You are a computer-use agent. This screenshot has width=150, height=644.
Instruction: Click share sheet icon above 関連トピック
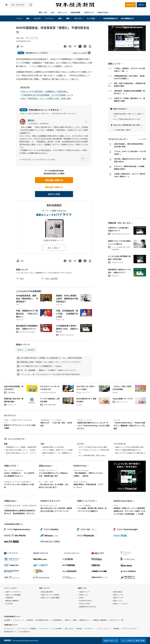[x=90, y=261]
